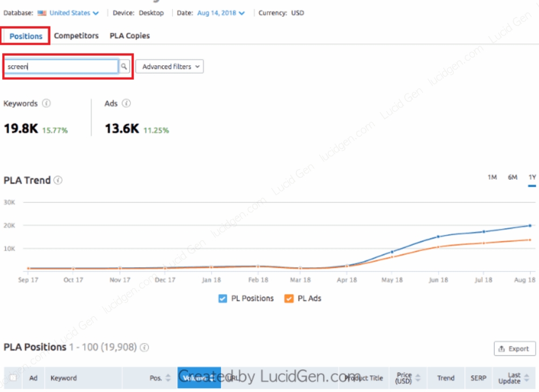This screenshot has height=392, width=539.
Task: Tick the select-all checkbox in the table header
Action: 13,378
